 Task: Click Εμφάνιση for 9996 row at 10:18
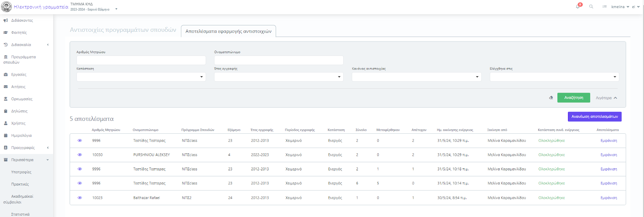pos(609,169)
